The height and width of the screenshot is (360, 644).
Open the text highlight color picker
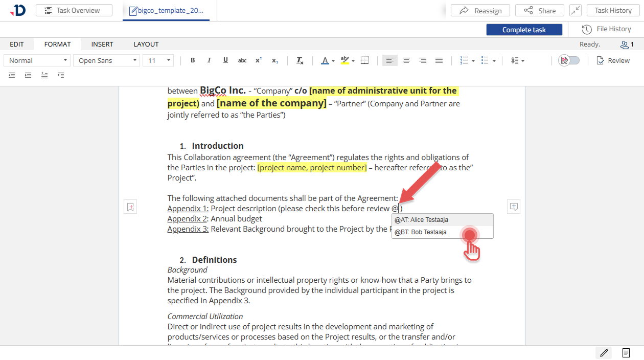(x=347, y=60)
